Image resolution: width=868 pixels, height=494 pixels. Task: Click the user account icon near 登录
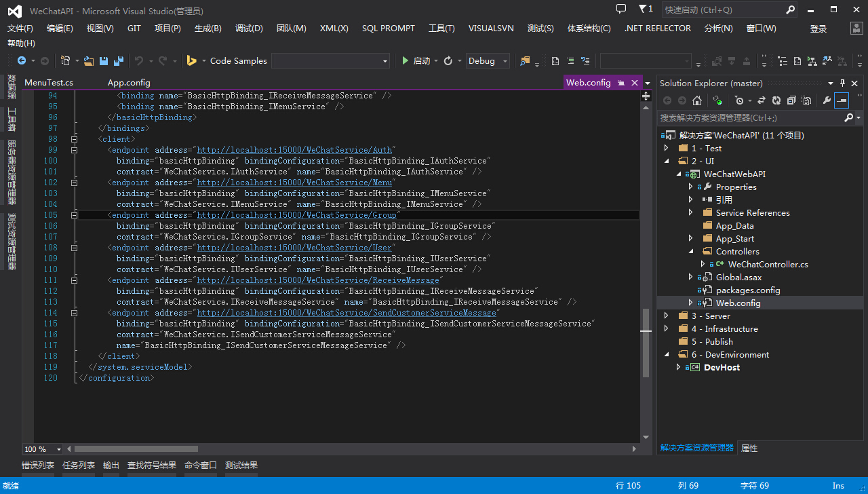pos(855,28)
